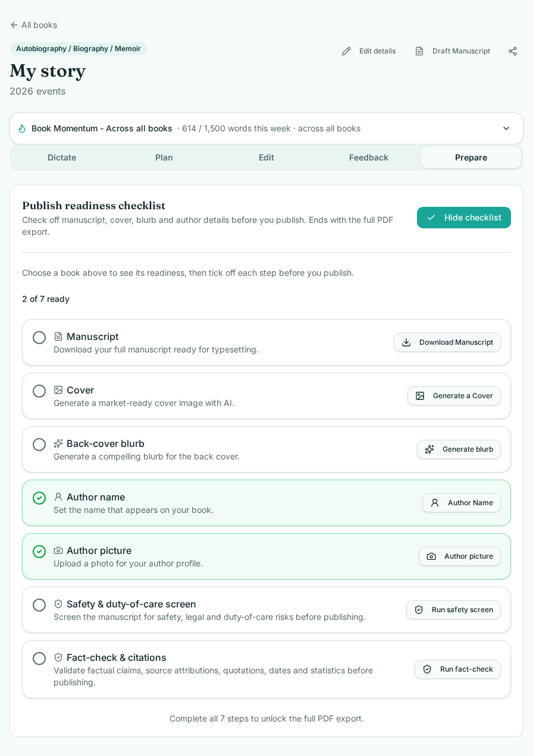The image size is (533, 756).
Task: Untick the Author name step checkmark
Action: point(39,498)
